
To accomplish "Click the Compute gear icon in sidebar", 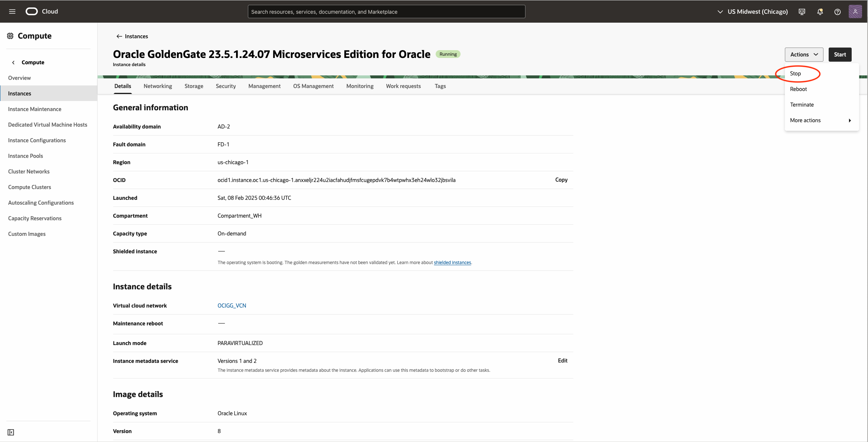I will (x=10, y=35).
